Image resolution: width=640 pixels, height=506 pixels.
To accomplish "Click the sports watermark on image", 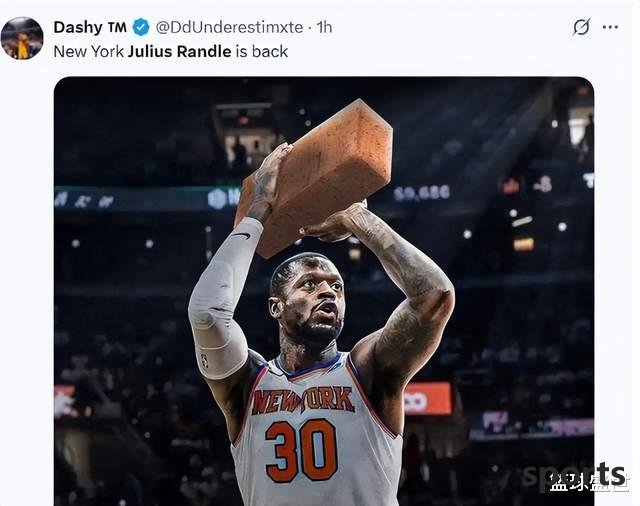I will [x=573, y=475].
